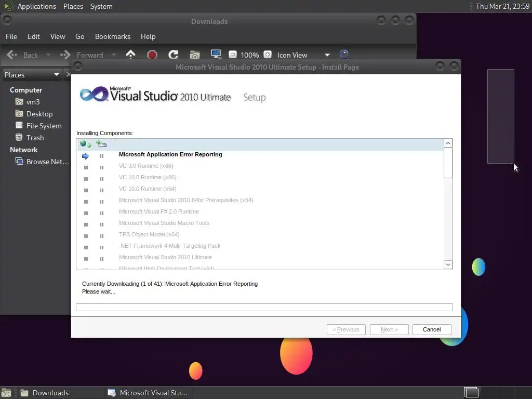Select Microsoft Visual Studio 2010 Ultimate row
This screenshot has width=532, height=399.
[260, 257]
